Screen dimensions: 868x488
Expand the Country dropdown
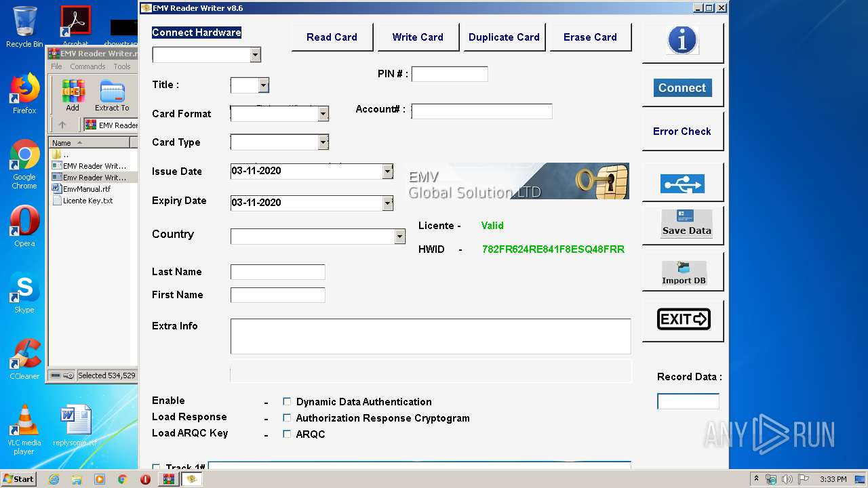399,236
